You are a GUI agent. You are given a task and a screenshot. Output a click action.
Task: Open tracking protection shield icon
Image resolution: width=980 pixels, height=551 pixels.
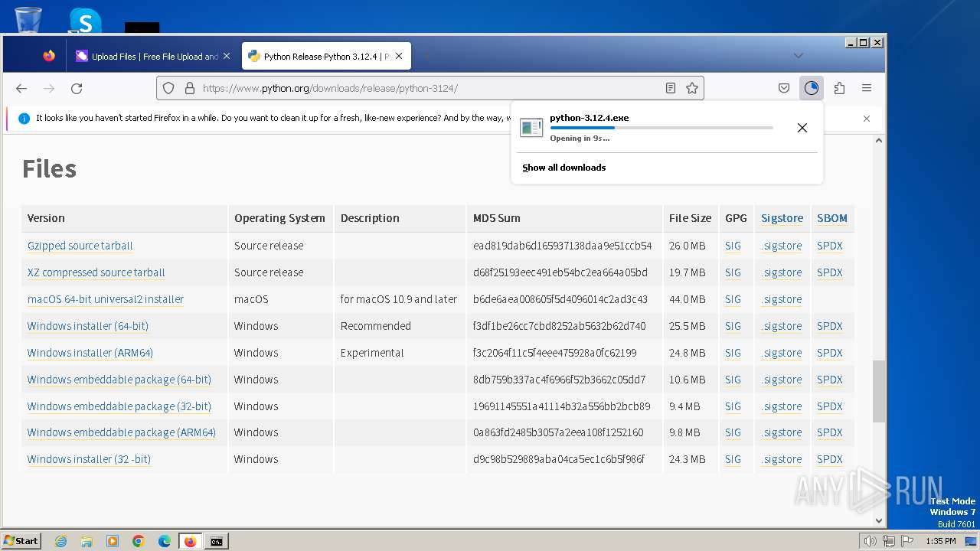169,88
